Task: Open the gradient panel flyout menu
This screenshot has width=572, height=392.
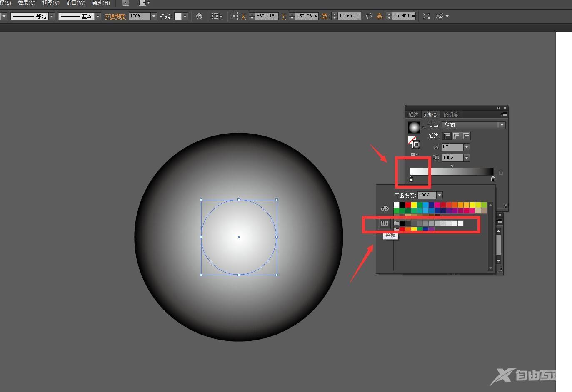Action: pos(504,114)
